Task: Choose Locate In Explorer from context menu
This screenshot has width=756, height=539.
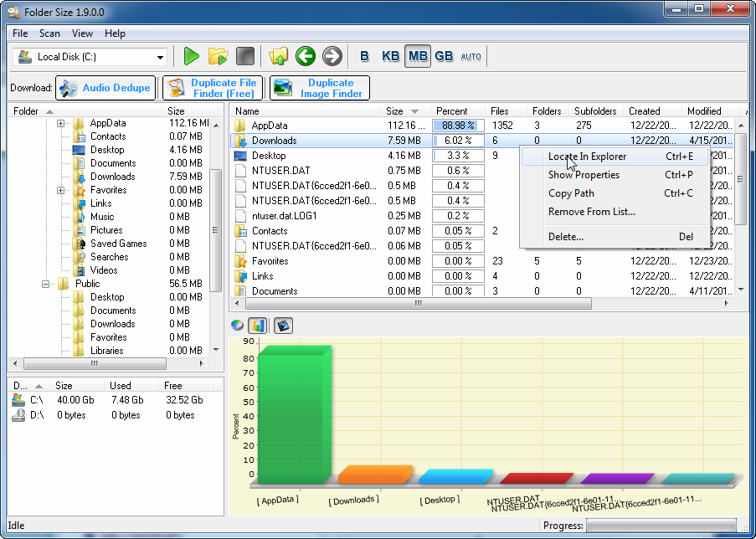Action: pyautogui.click(x=587, y=157)
